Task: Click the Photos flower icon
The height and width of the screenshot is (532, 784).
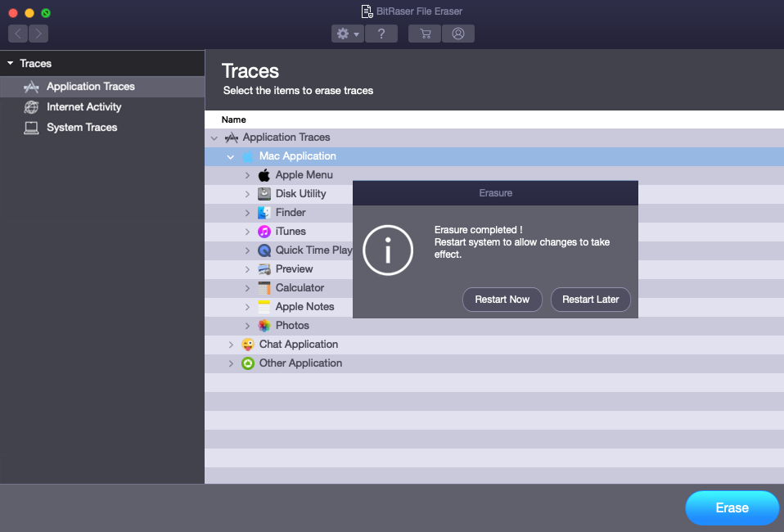Action: pos(264,326)
